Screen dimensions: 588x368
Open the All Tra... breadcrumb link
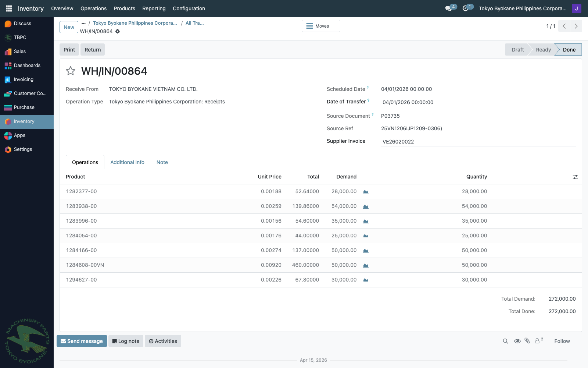(194, 23)
